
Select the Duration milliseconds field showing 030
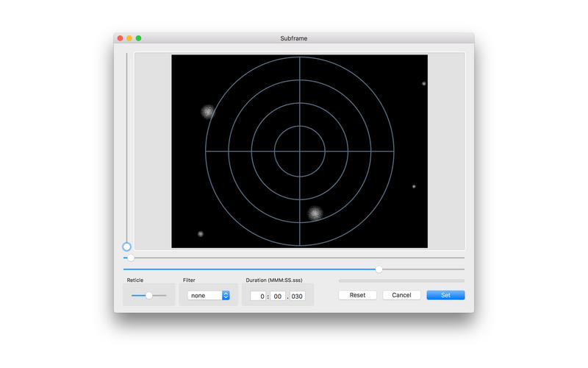tap(297, 296)
